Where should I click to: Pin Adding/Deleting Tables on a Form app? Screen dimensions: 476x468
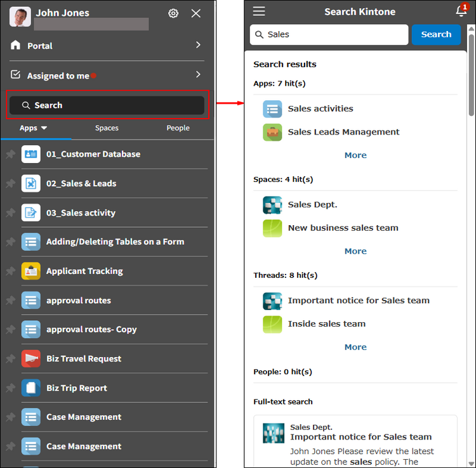pyautogui.click(x=11, y=242)
